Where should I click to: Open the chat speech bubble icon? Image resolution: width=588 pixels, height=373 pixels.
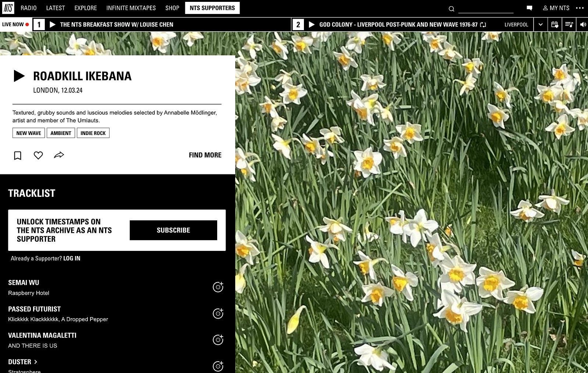pos(530,8)
